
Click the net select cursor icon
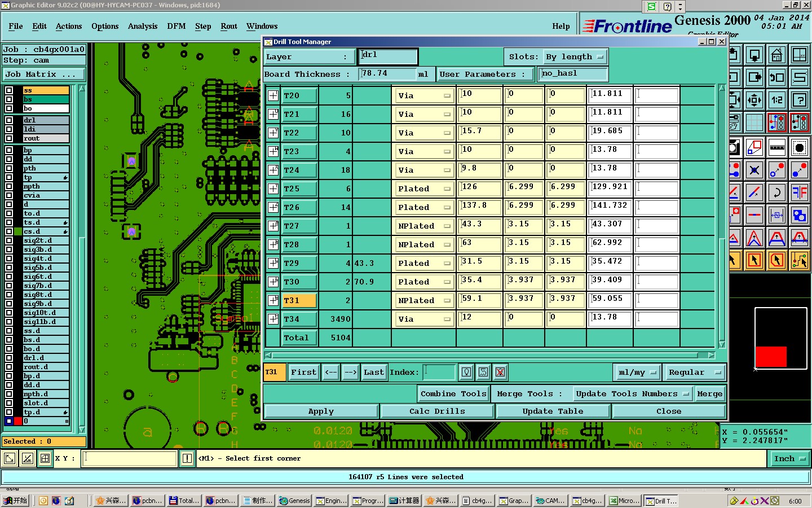point(800,260)
